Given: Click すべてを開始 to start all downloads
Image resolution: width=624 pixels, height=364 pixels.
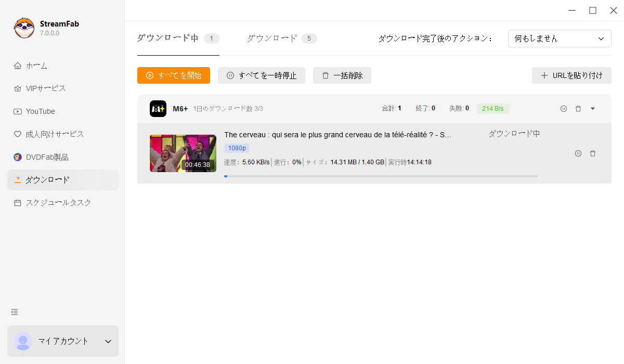Looking at the screenshot, I should [174, 75].
